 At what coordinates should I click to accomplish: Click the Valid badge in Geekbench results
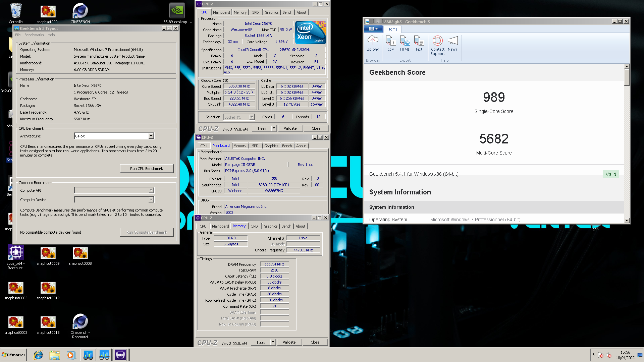tap(611, 174)
